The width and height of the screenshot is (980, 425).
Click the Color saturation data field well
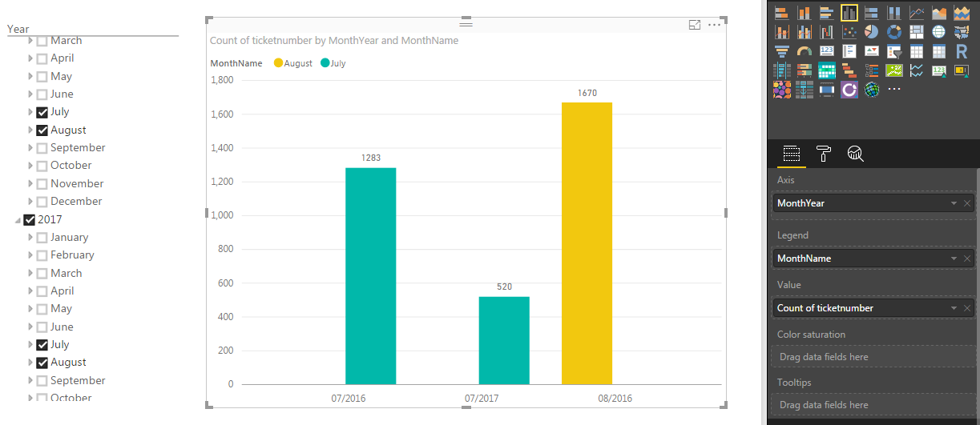(873, 357)
